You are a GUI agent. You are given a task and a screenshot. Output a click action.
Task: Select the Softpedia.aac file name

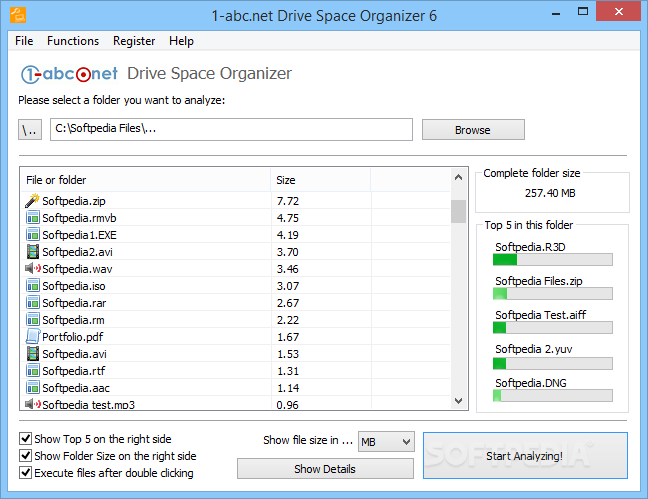pos(76,388)
